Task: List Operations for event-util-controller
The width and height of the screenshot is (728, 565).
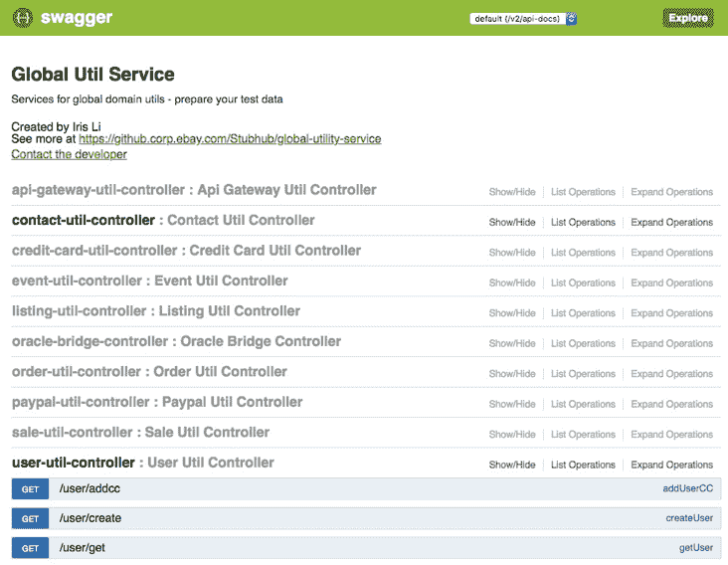Action: [583, 282]
